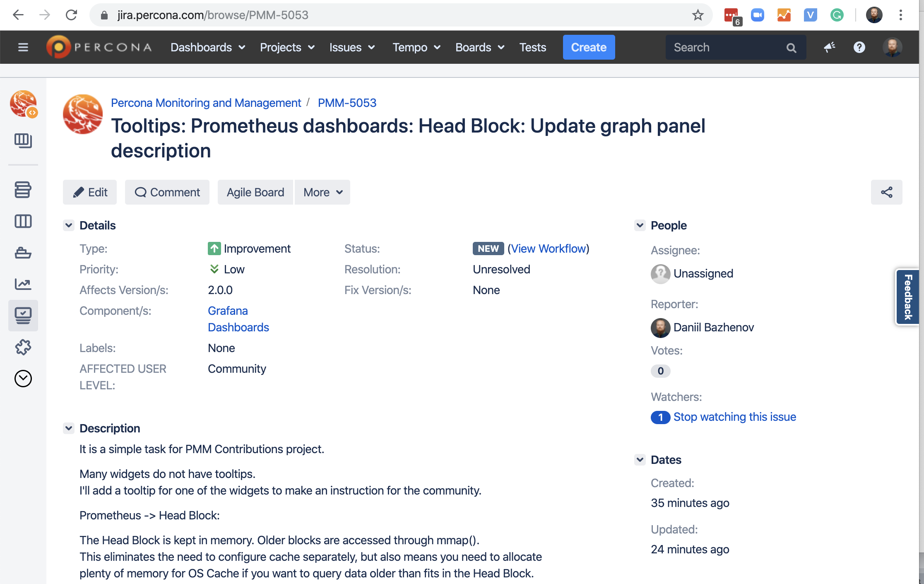Open the Active sprints sidebar icon
The image size is (924, 584).
coord(23,221)
